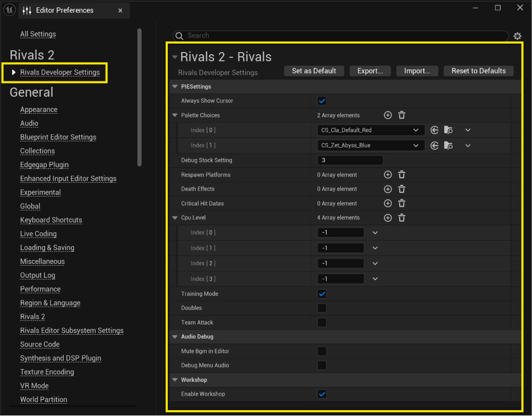Add element to Cpu Level array
This screenshot has height=416, width=532.
[388, 218]
